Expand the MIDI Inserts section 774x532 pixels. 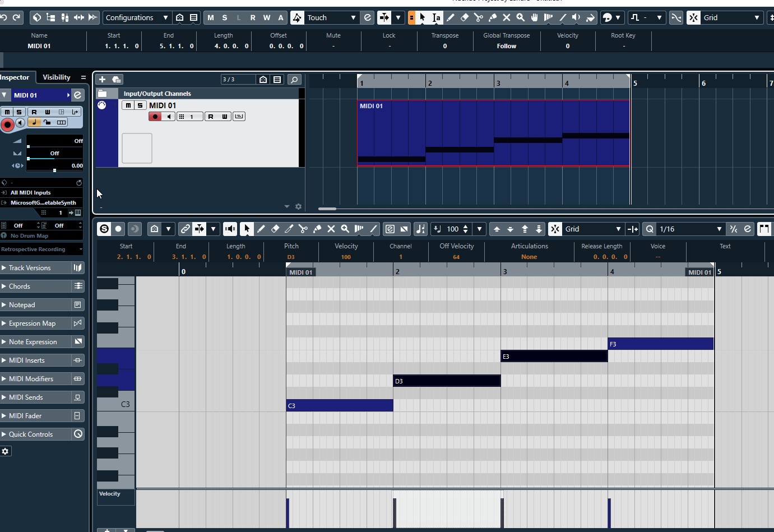pos(35,360)
